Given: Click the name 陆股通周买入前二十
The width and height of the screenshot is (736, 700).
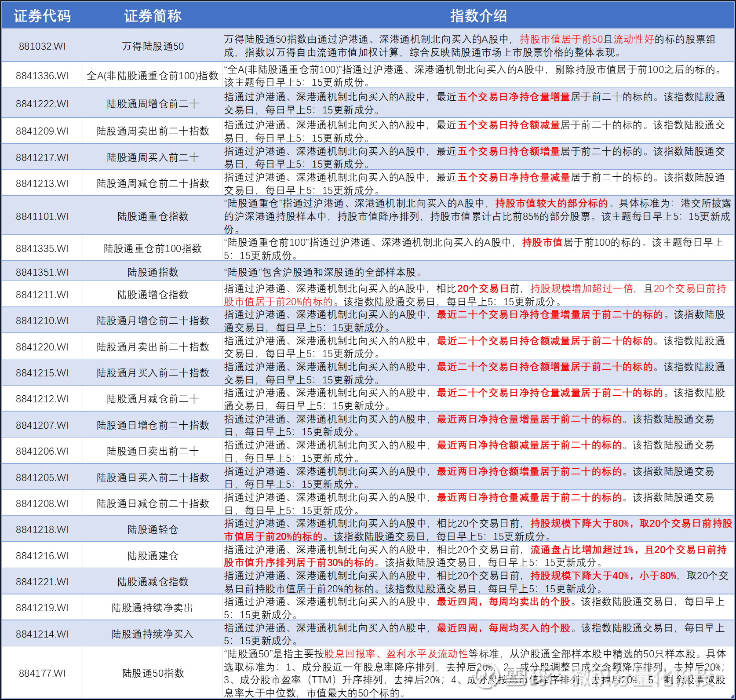Looking at the screenshot, I should [153, 157].
